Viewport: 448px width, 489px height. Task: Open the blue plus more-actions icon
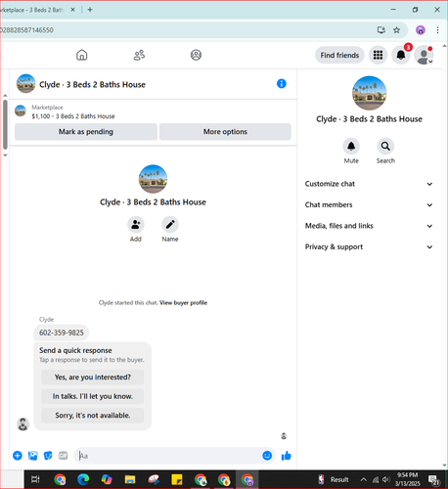(18, 456)
